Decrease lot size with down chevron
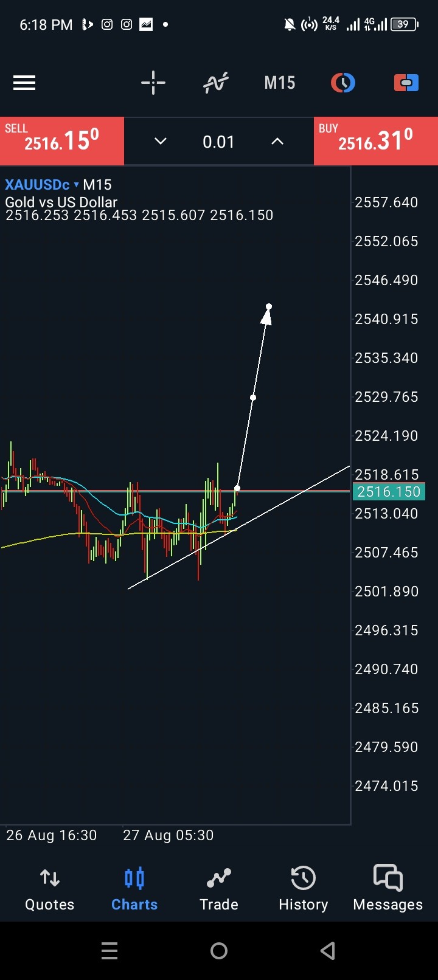The image size is (438, 980). (160, 141)
